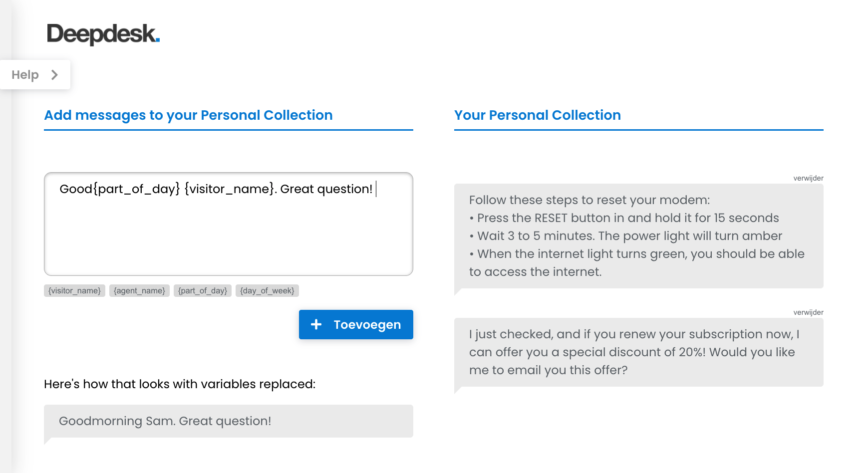Click the plus icon on Toevoegen
The height and width of the screenshot is (473, 868).
pos(316,325)
